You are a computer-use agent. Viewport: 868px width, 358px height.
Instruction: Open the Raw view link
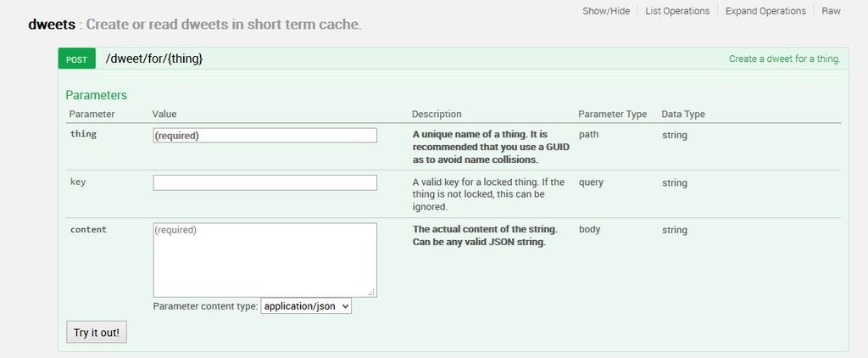tap(831, 11)
